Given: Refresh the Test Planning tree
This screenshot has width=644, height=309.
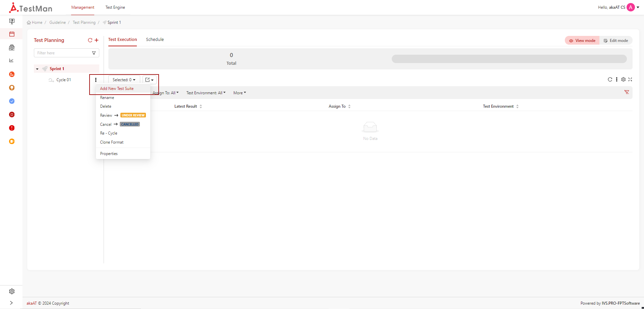Looking at the screenshot, I should pyautogui.click(x=90, y=40).
